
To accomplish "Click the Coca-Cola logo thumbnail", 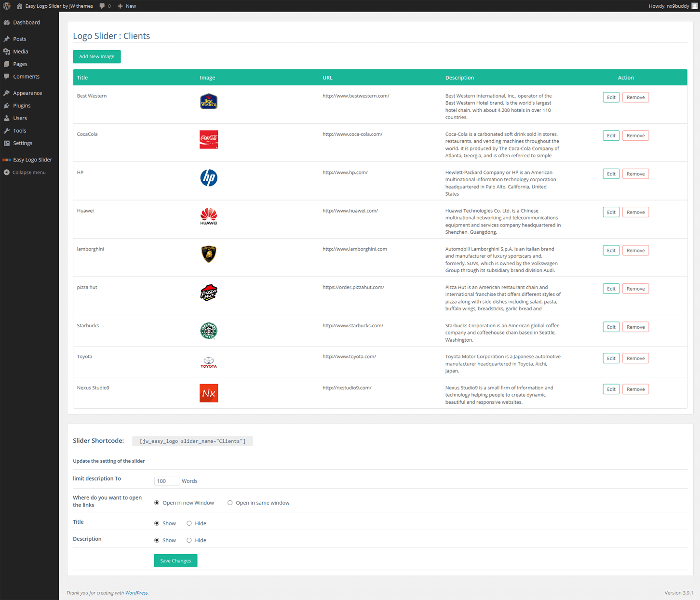I will (x=209, y=139).
